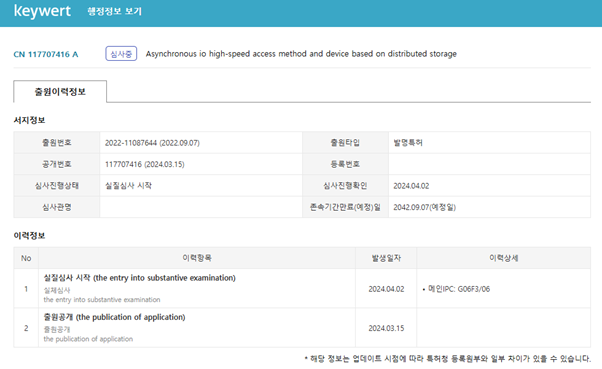Click the keywert logo
This screenshot has height=369, width=602.
click(x=42, y=11)
